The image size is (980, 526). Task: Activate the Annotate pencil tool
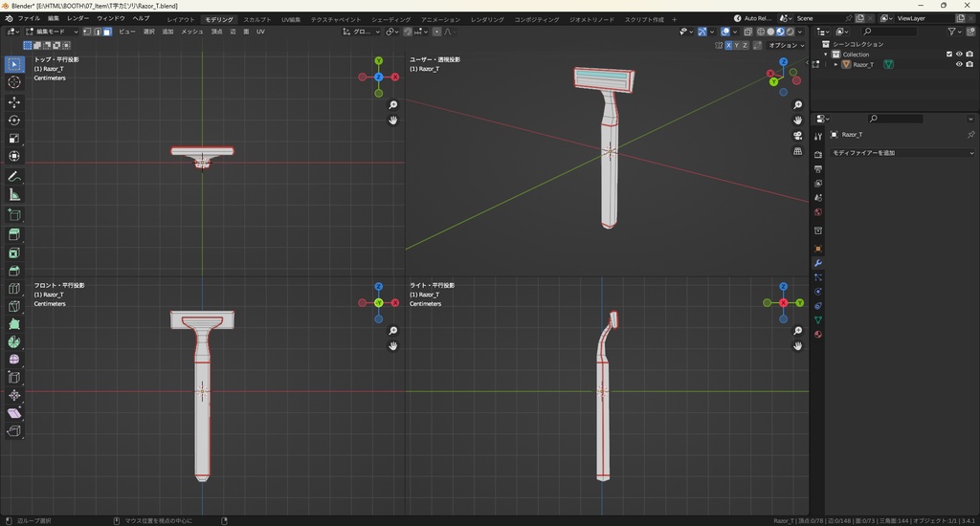14,177
